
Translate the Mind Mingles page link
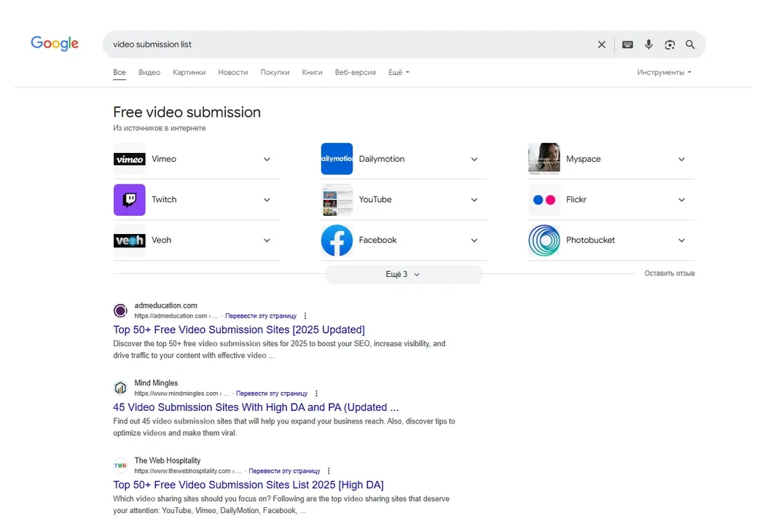point(272,394)
